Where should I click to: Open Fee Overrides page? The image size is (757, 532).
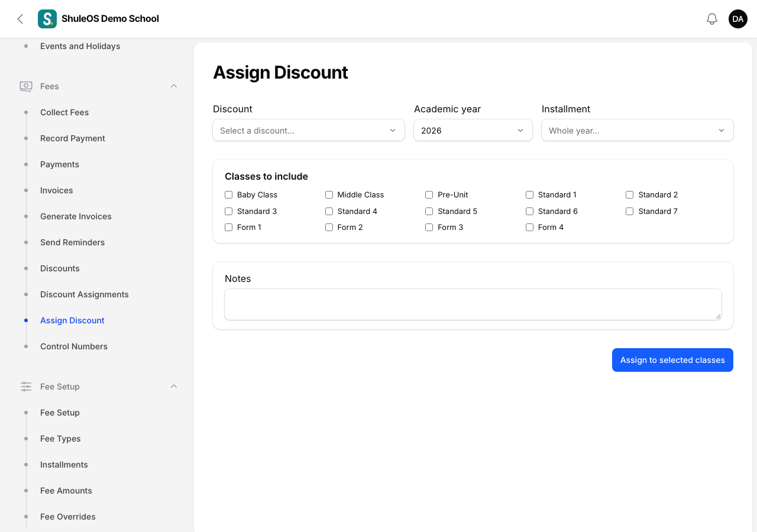tap(68, 517)
